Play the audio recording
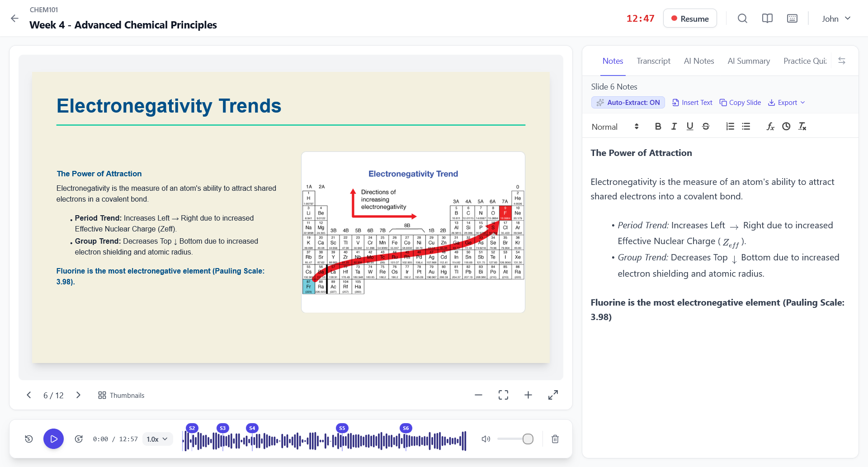Viewport: 868px width, 467px height. click(53, 439)
